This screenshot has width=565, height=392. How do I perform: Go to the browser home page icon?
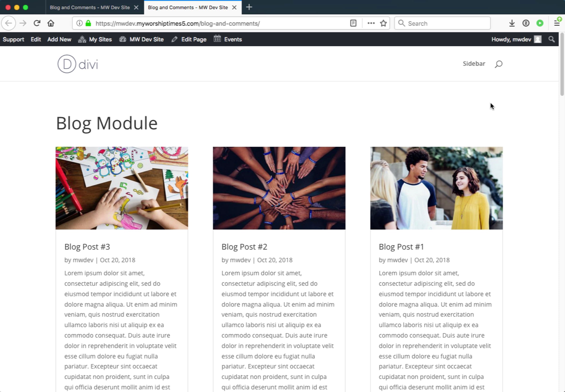tap(51, 23)
